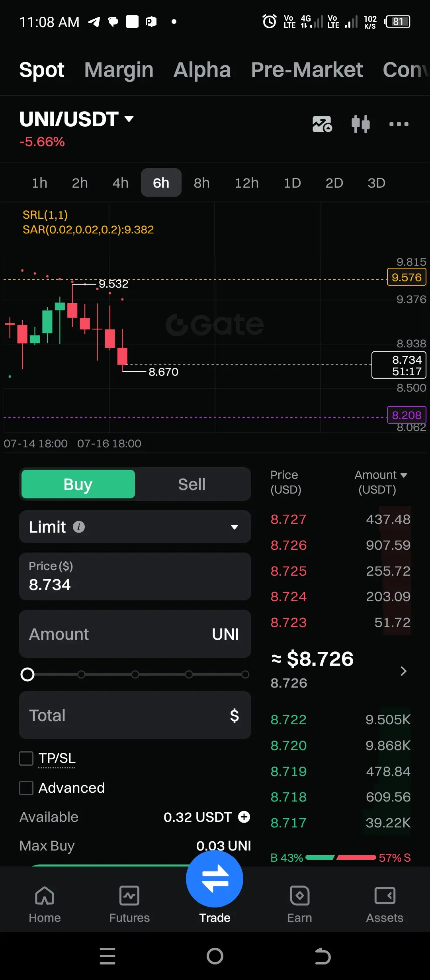Image resolution: width=430 pixels, height=980 pixels.
Task: Open Futures from bottom navigation
Action: 129,904
